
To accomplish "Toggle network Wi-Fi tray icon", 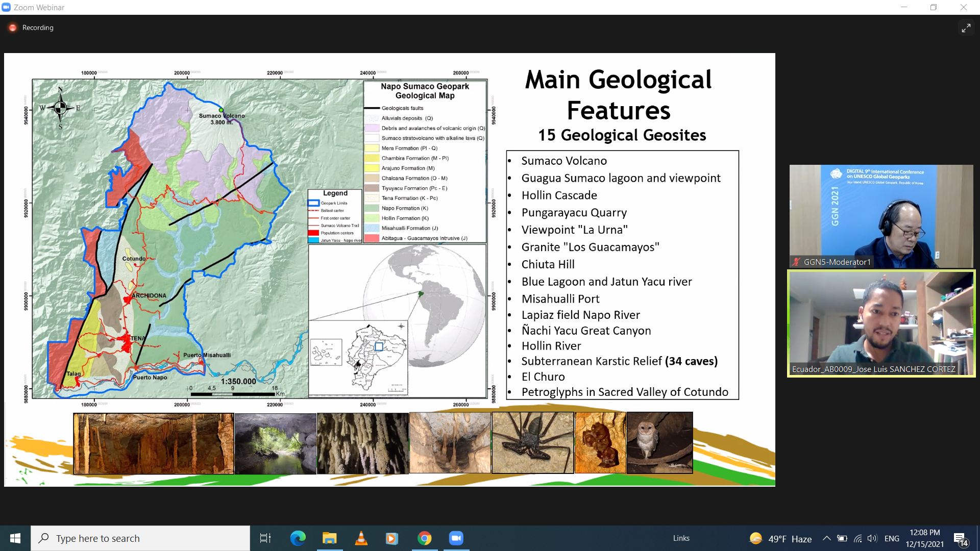I will pyautogui.click(x=857, y=539).
